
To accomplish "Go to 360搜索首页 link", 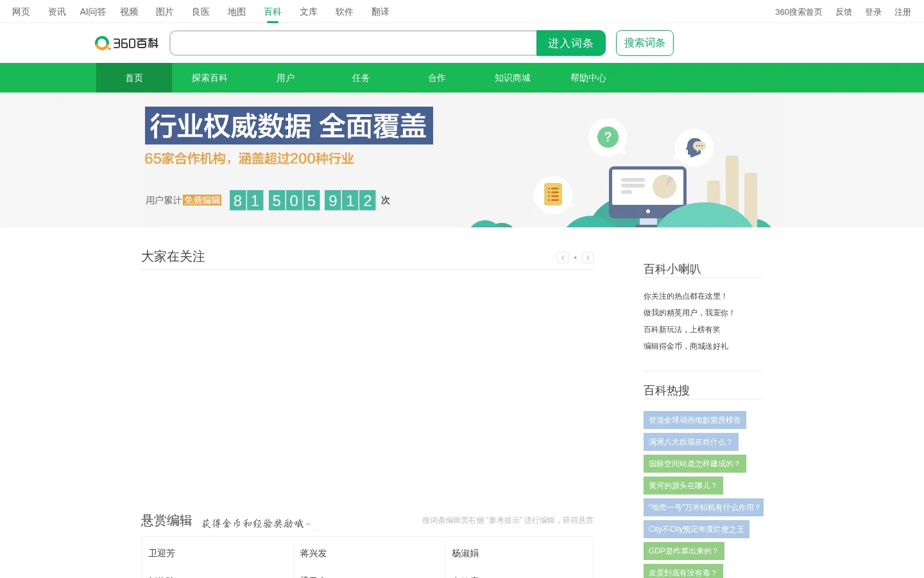I will click(799, 12).
